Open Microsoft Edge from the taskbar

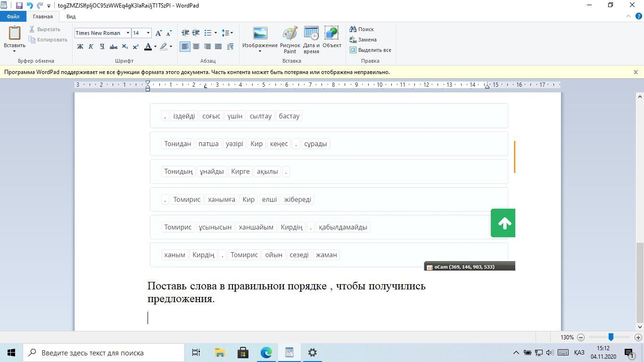[266, 353]
